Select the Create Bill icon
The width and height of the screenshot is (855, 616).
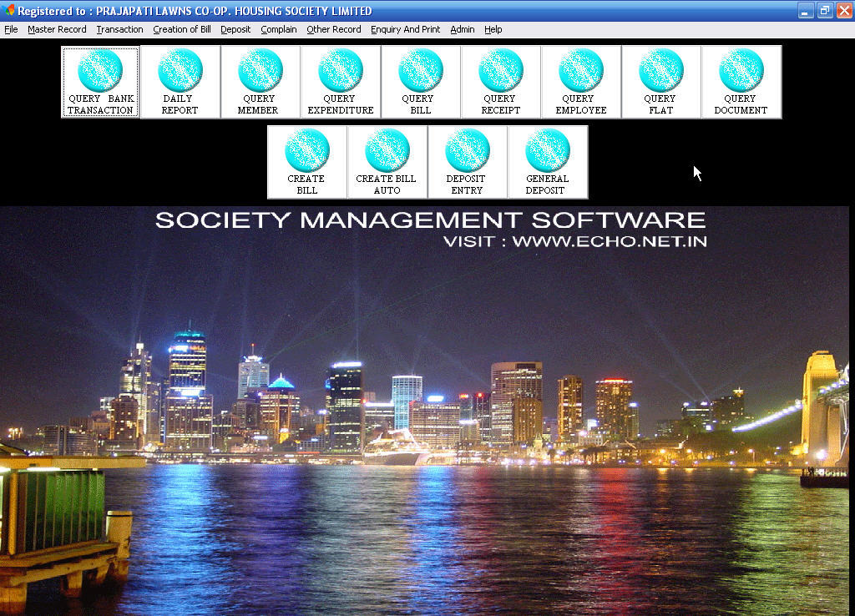click(307, 160)
